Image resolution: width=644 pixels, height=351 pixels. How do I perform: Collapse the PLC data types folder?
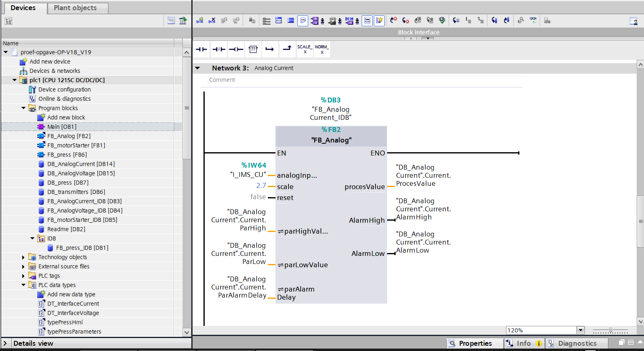pos(23,285)
